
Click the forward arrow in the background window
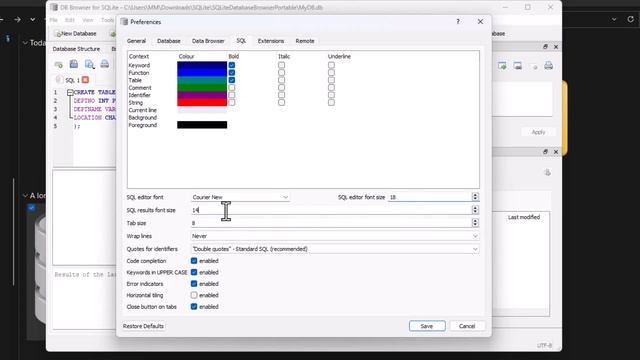pyautogui.click(x=17, y=19)
